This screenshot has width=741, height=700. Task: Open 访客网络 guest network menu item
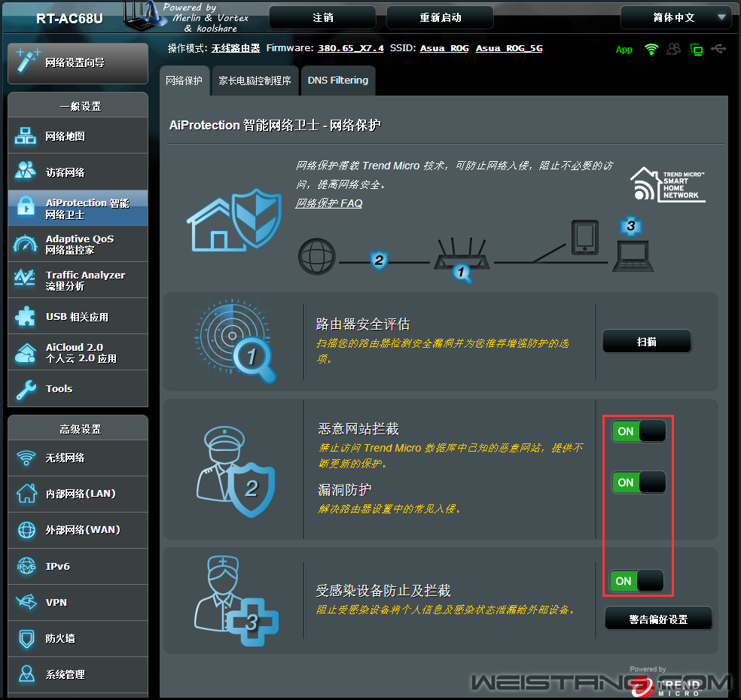(78, 172)
